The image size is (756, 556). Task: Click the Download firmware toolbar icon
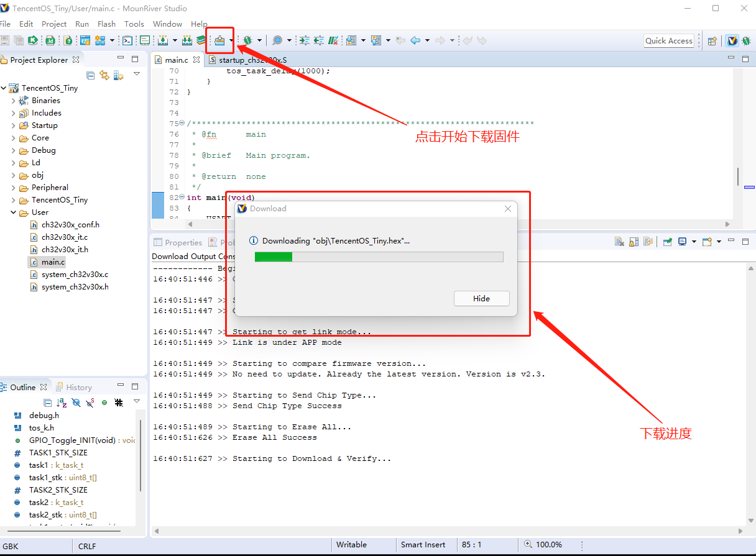click(219, 40)
